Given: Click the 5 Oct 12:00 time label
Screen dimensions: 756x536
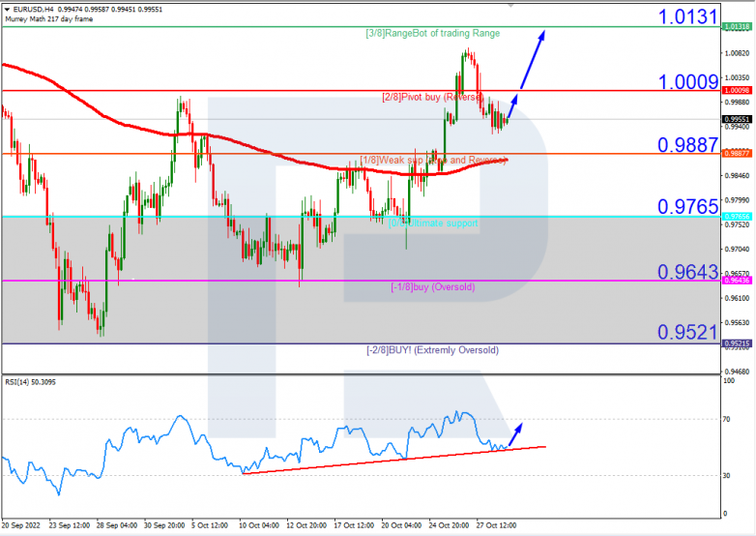Looking at the screenshot, I should [209, 525].
